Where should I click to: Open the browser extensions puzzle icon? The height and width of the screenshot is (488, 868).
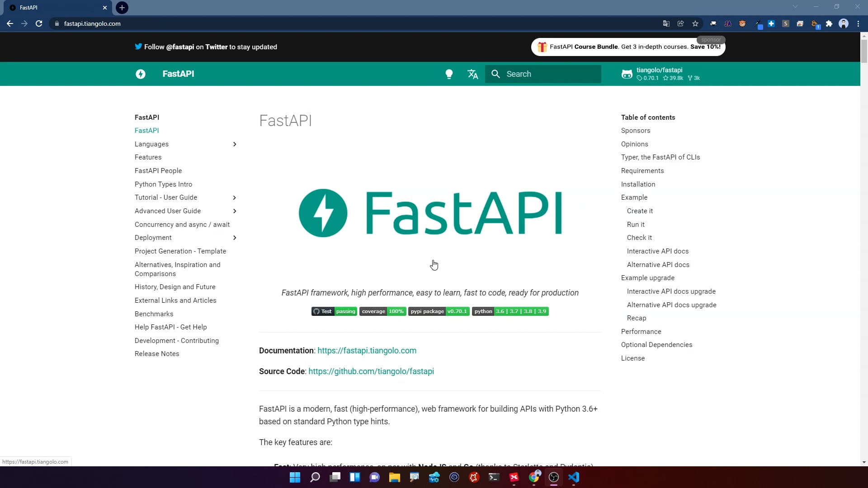click(829, 23)
